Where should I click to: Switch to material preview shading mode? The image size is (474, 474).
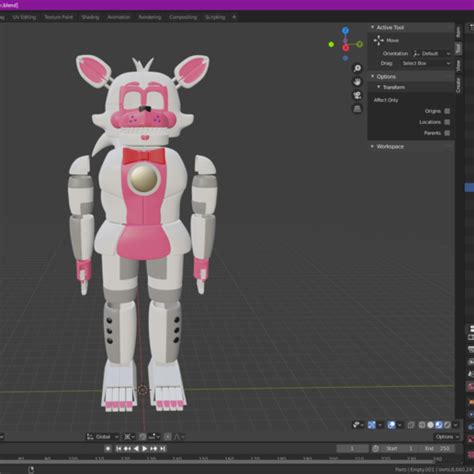pyautogui.click(x=439, y=425)
